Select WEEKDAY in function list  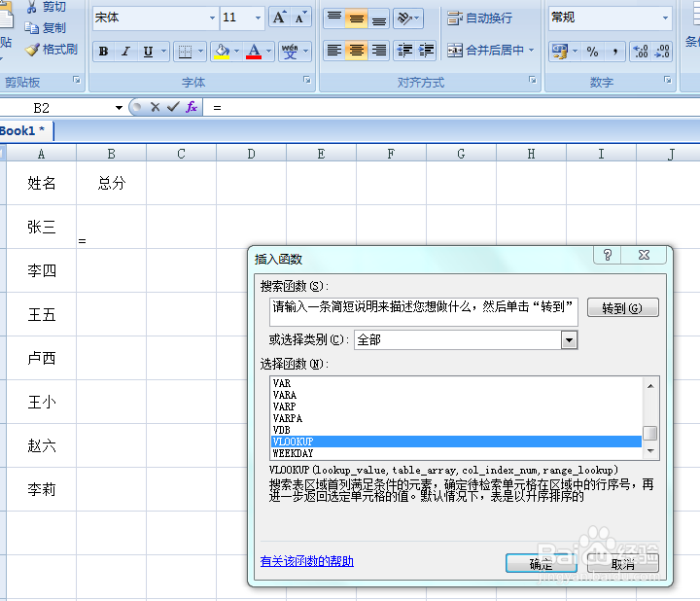(x=456, y=453)
